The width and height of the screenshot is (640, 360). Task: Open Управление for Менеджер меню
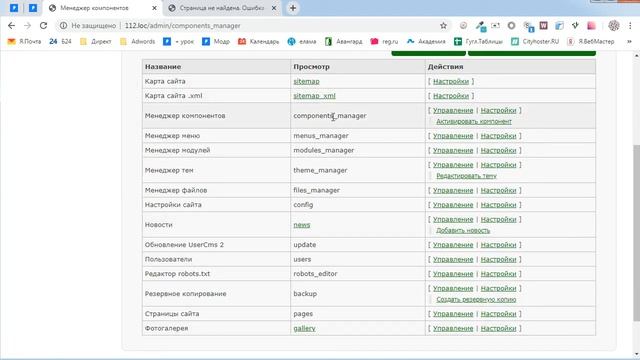(x=453, y=136)
